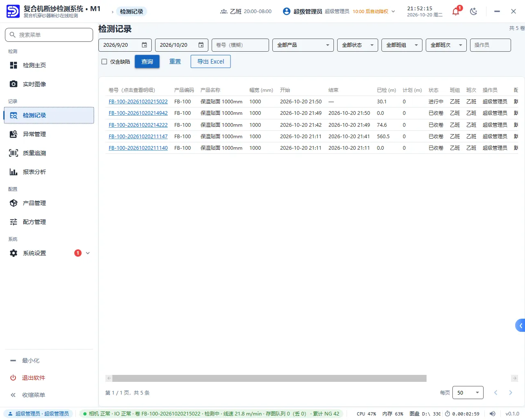525x420 pixels.
Task: Click the speaker icon in status bar
Action: click(493, 414)
